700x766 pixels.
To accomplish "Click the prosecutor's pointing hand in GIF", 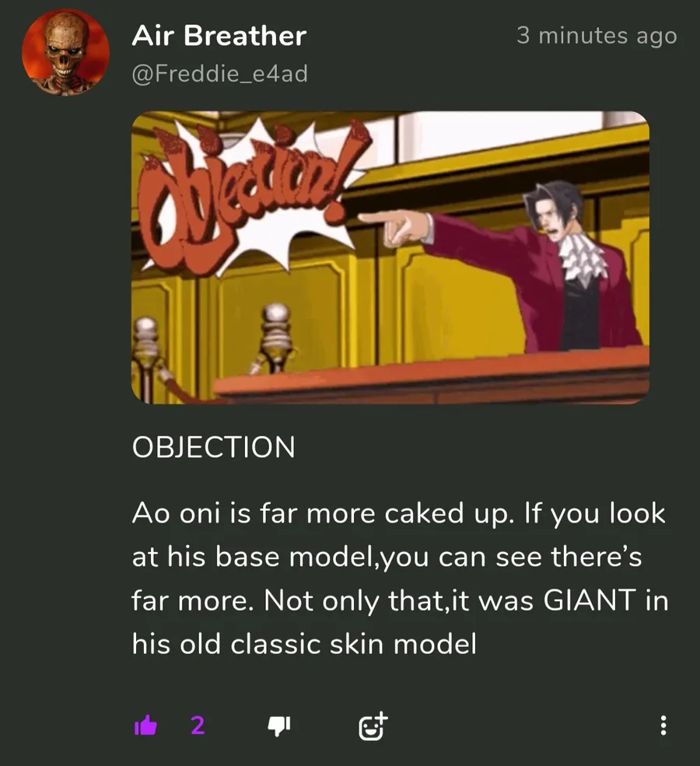I will (x=396, y=226).
